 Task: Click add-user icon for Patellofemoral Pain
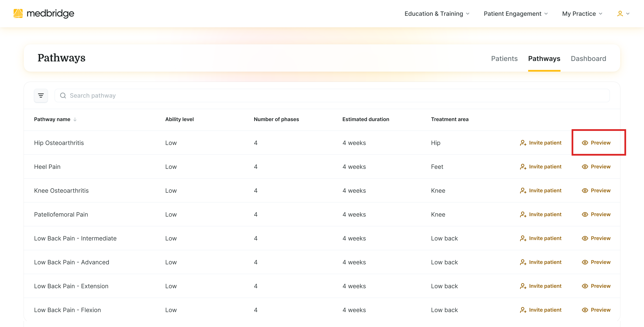(523, 214)
